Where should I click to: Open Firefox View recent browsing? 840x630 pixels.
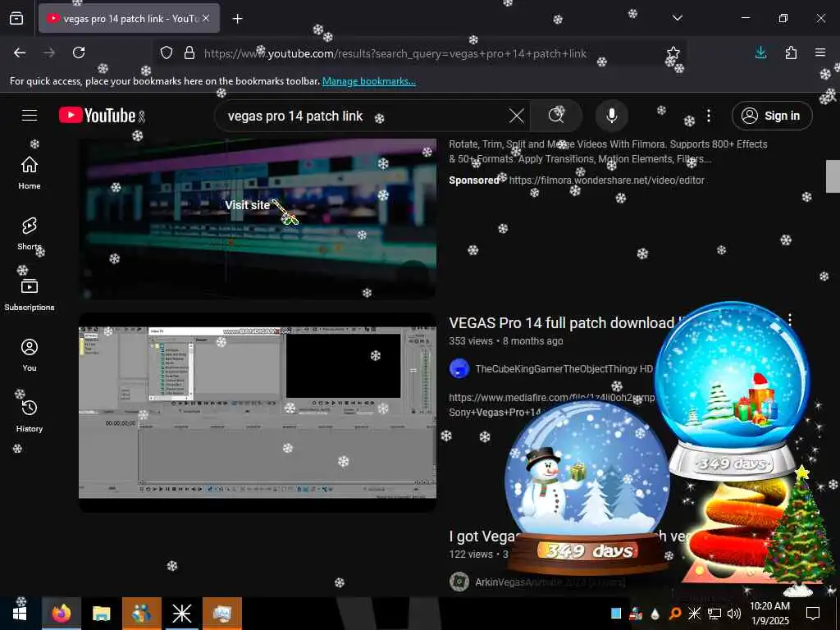(x=16, y=19)
